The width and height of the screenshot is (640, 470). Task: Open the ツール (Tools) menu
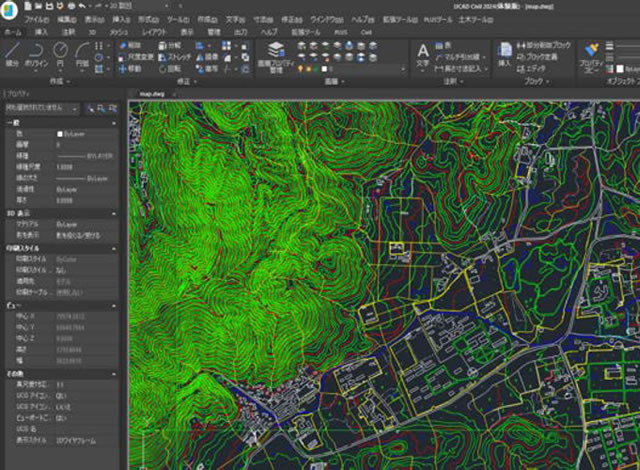pos(178,20)
